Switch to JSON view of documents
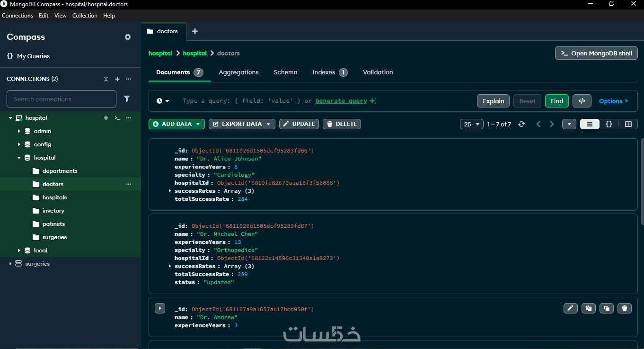The image size is (644, 349). [609, 124]
